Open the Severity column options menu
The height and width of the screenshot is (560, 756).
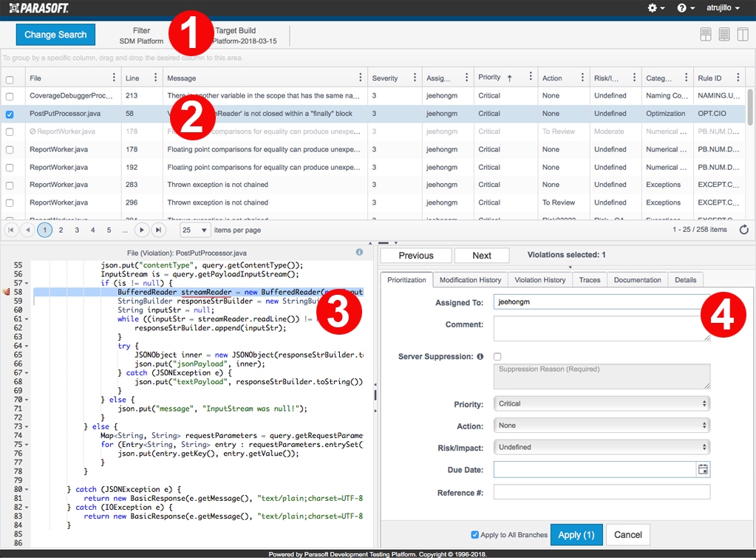(x=415, y=77)
